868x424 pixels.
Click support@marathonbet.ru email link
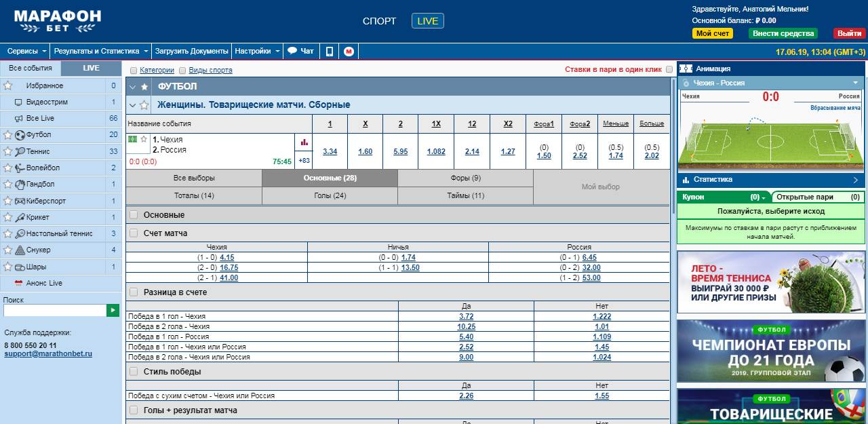coord(48,354)
